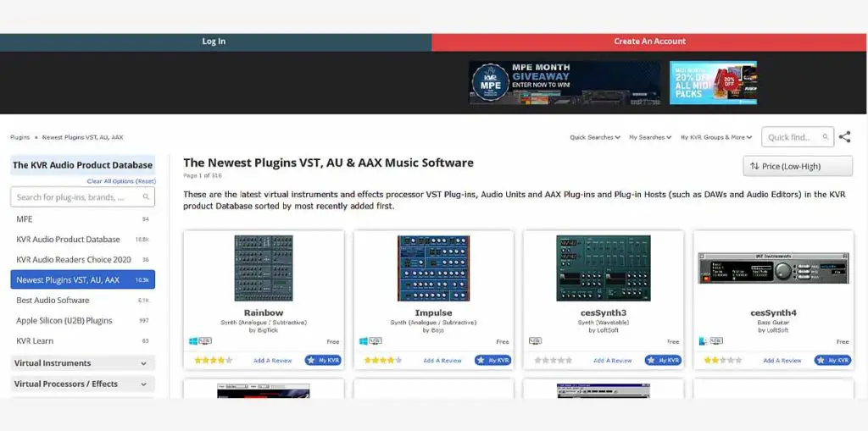Click Add A Review under Impulse
Viewport: 868px width, 431px height.
point(442,360)
